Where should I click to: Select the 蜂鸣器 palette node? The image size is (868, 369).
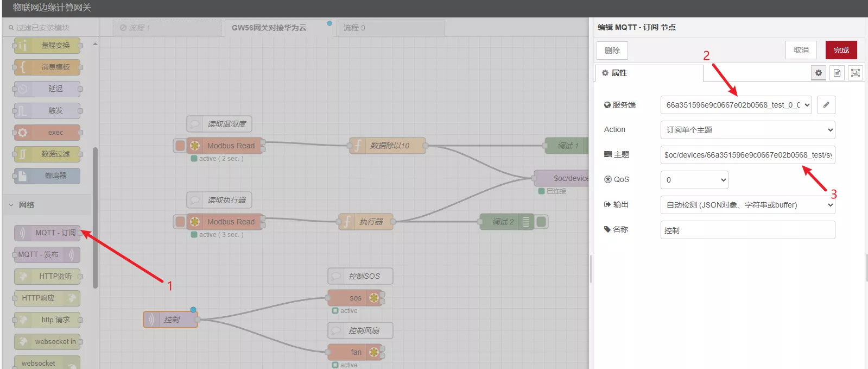click(48, 176)
